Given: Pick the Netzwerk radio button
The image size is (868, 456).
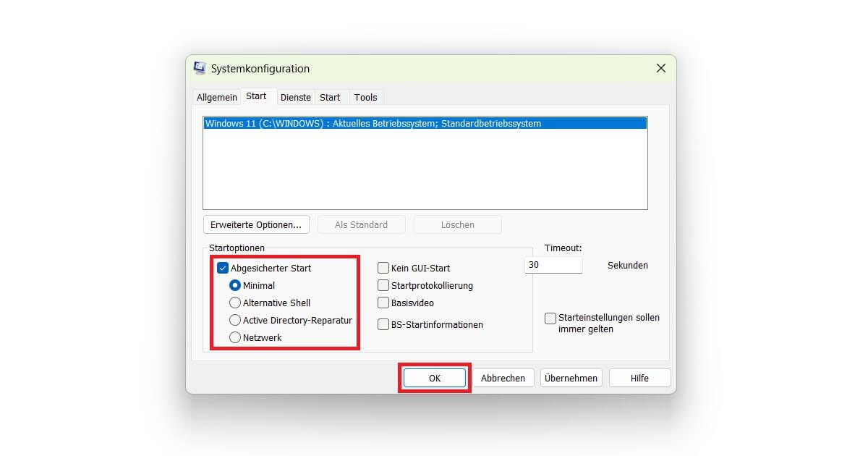Looking at the screenshot, I should pyautogui.click(x=235, y=337).
